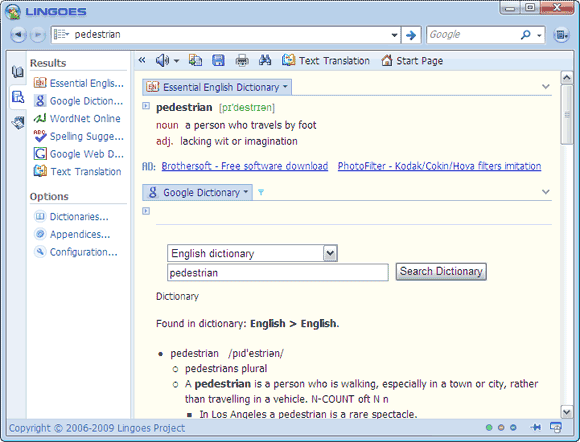Go to Start Page
Viewport: 580px width, 442px height.
412,60
